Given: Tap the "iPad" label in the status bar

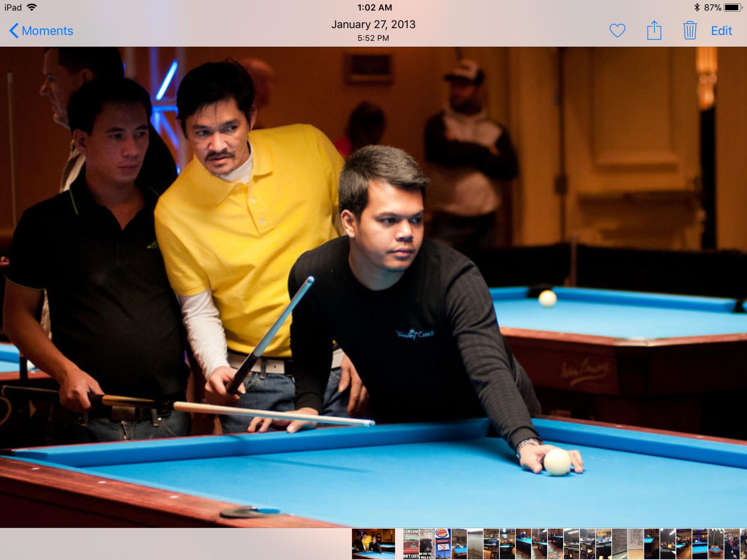Looking at the screenshot, I should point(13,8).
